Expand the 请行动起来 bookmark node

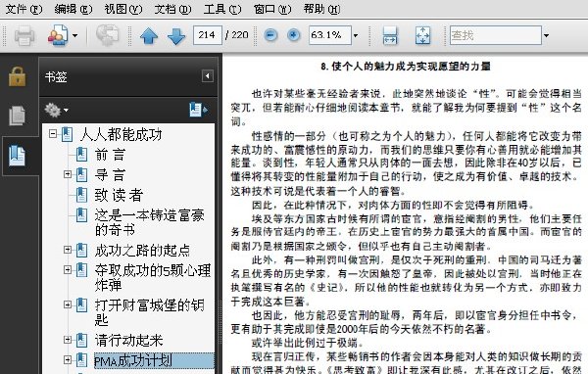68,340
